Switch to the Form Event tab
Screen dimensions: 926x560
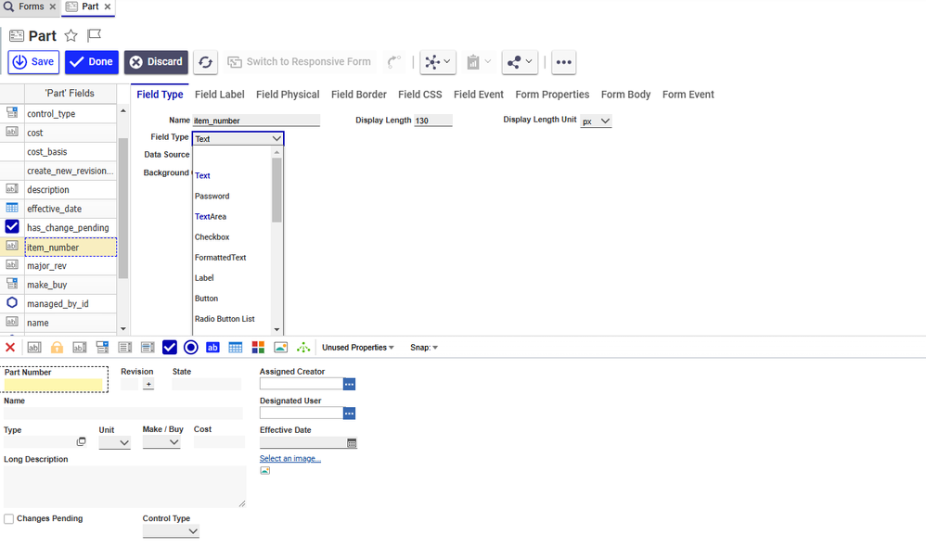[688, 95]
